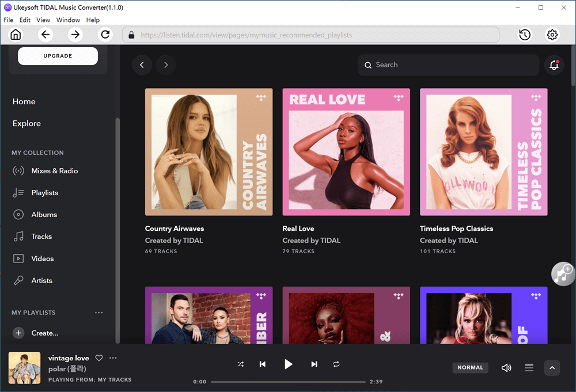This screenshot has width=576, height=392.
Task: Open My Playlists three-dot options
Action: [99, 313]
